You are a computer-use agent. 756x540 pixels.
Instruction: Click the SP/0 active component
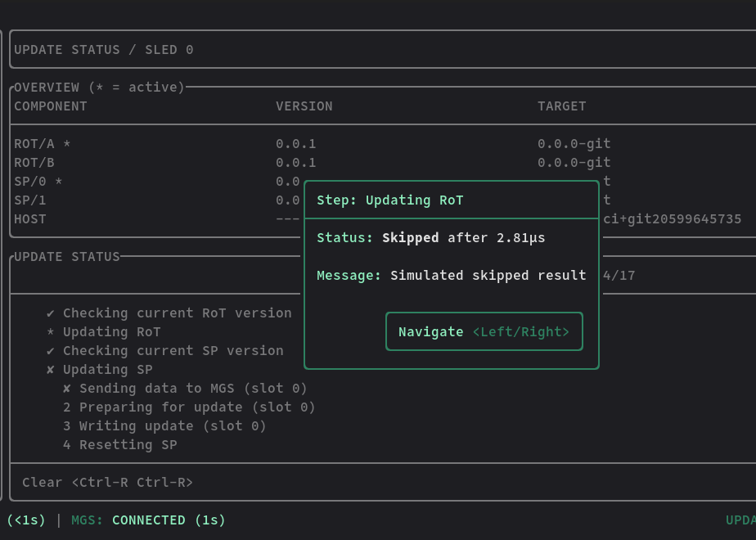pos(38,182)
